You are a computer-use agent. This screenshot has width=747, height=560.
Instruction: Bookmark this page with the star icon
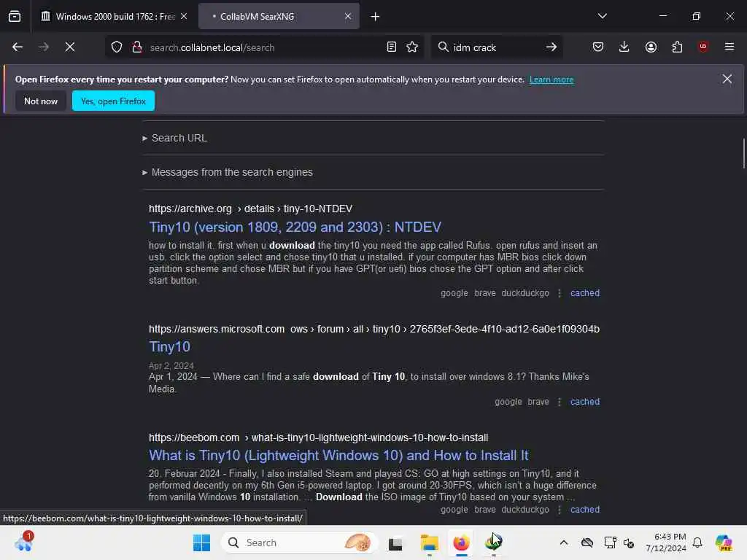412,47
